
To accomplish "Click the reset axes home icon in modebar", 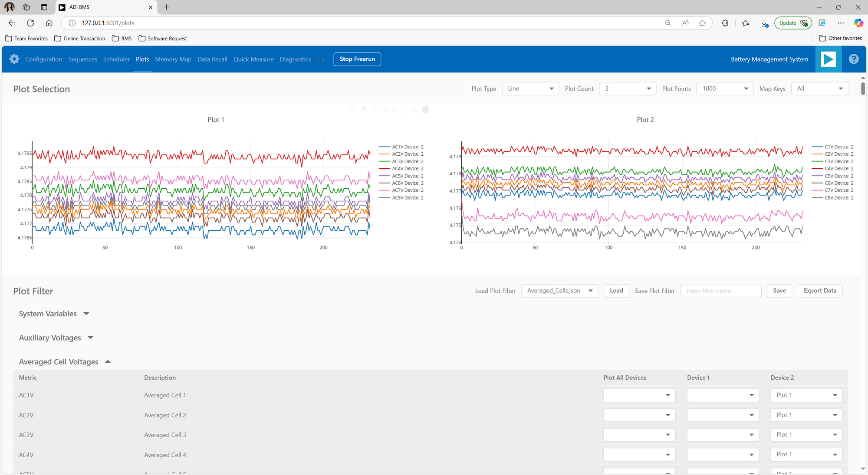I will click(413, 109).
